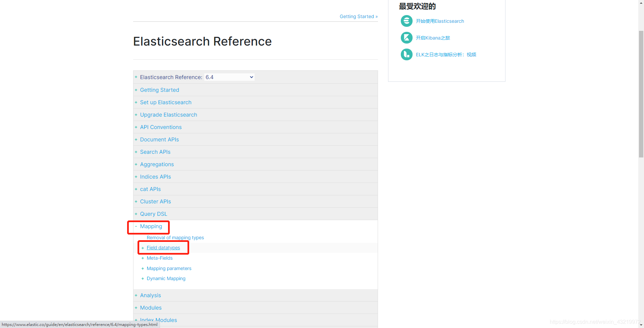
Task: Open Getting Started in the contents list
Action: click(x=160, y=90)
